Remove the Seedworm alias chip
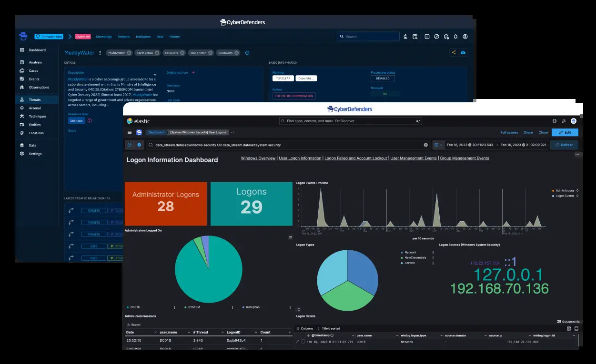This screenshot has height=364, width=596. [237, 53]
